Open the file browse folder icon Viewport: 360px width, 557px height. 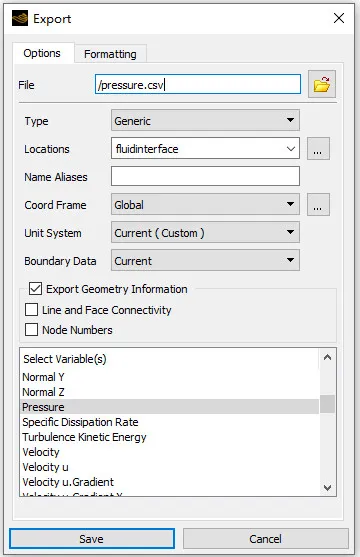pyautogui.click(x=322, y=85)
